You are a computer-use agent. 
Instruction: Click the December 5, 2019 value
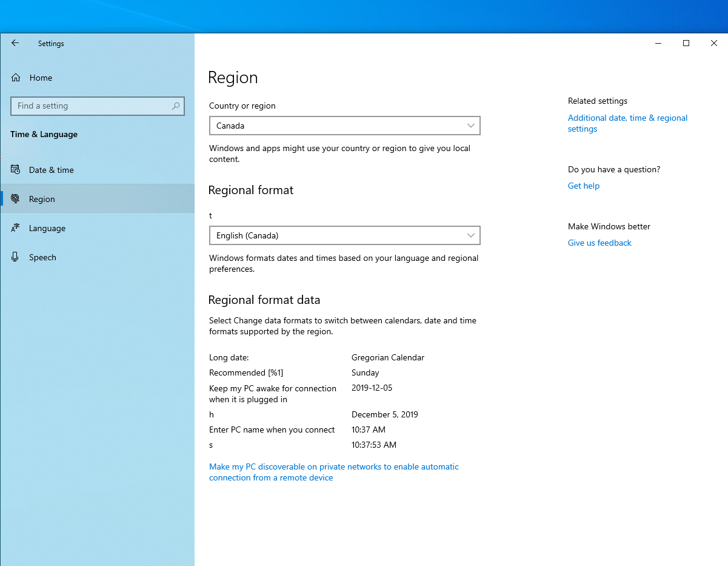[385, 414]
